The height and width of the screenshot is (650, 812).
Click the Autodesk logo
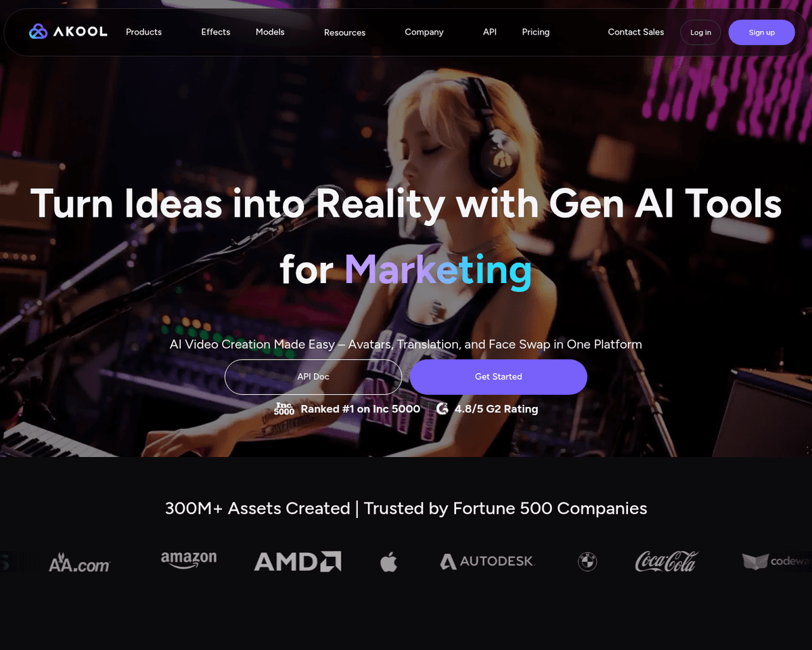487,561
